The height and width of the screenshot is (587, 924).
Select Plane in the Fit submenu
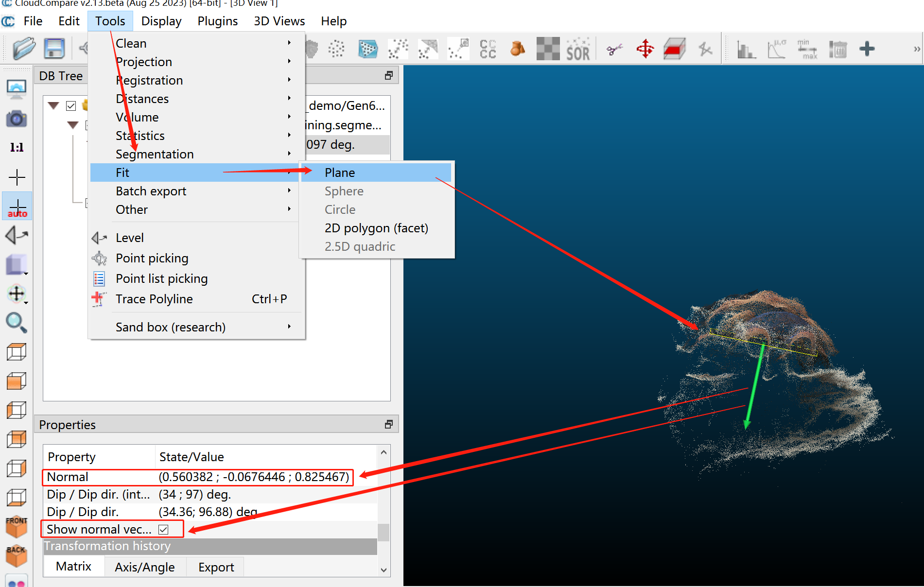[x=377, y=173]
